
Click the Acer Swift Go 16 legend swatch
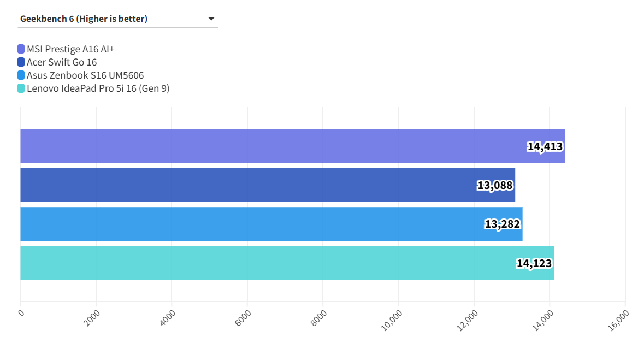[x=21, y=62]
